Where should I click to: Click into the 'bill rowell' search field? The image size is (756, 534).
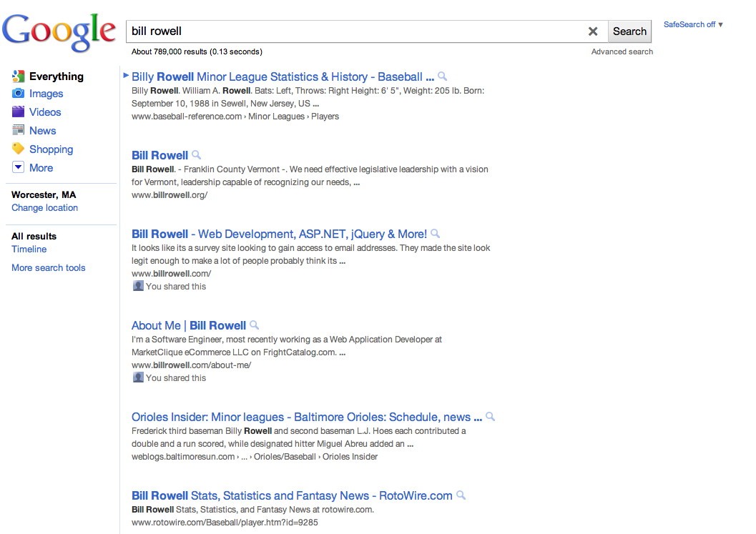357,31
